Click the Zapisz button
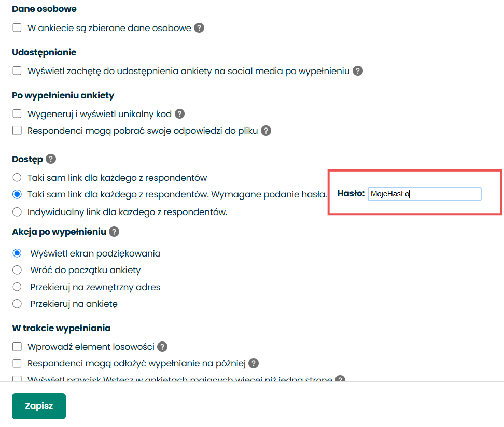504x427 pixels. (x=39, y=406)
